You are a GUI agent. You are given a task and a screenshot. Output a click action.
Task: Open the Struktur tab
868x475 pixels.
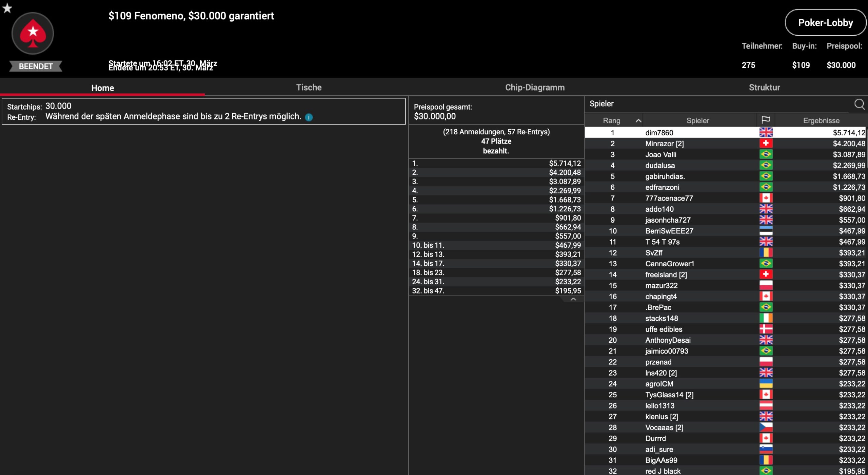click(x=764, y=88)
